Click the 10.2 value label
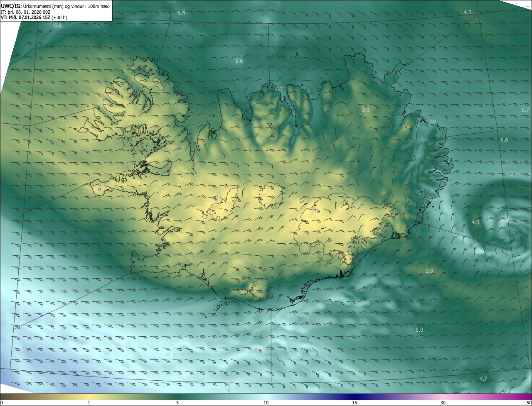Viewport: 532px width, 406px height. pos(27,381)
